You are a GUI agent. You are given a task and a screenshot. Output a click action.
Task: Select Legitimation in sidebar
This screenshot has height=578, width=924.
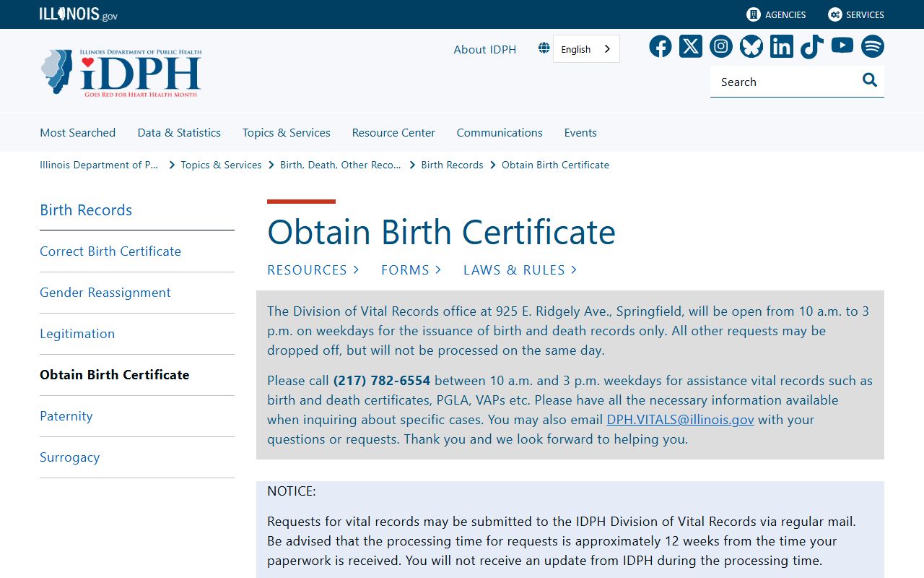coord(77,333)
